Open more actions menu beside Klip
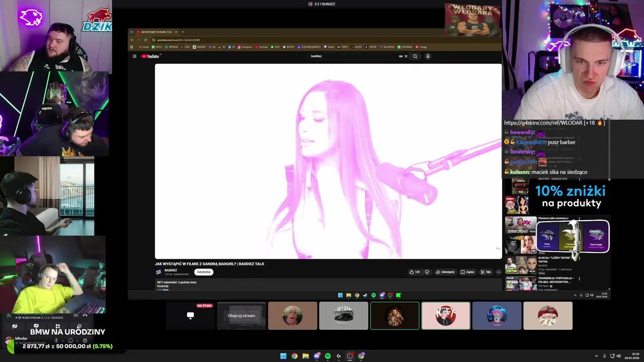The height and width of the screenshot is (362, 644). pyautogui.click(x=499, y=272)
